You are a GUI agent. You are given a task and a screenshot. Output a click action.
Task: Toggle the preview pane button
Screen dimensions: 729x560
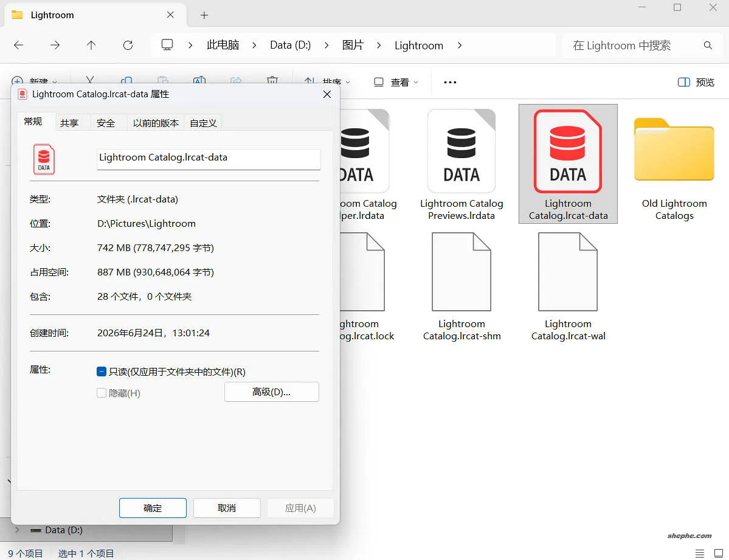click(x=696, y=82)
